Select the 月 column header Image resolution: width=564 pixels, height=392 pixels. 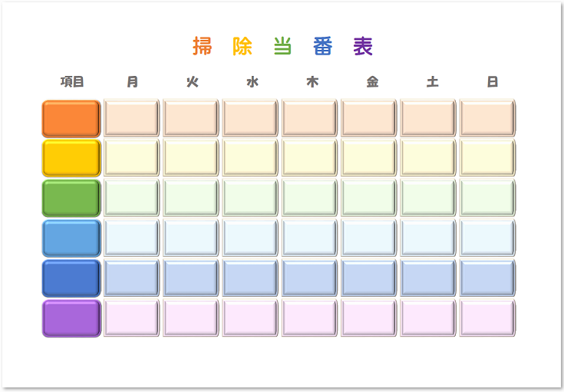click(132, 82)
